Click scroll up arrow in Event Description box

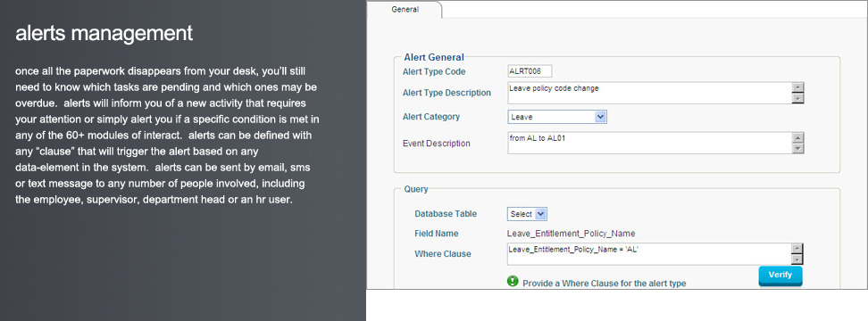[x=797, y=137]
